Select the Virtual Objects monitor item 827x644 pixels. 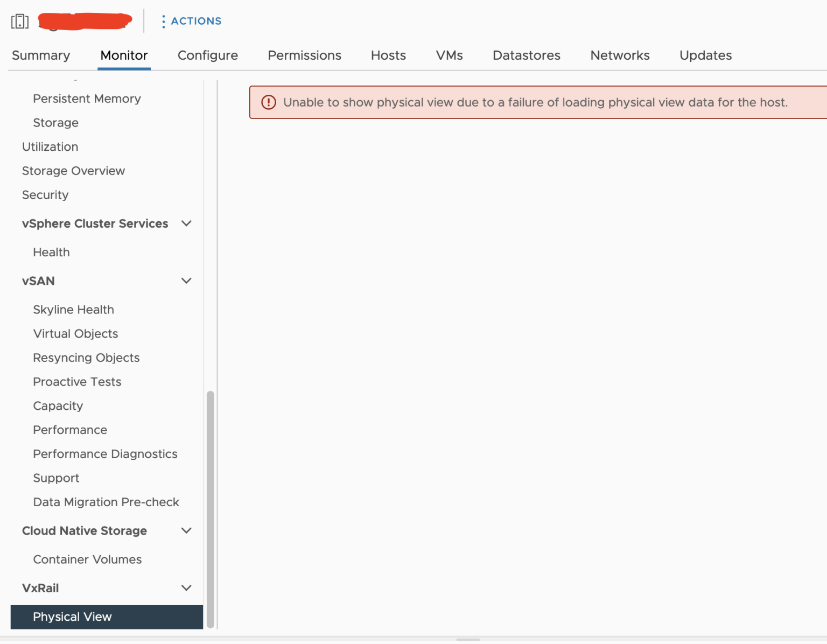pos(75,334)
